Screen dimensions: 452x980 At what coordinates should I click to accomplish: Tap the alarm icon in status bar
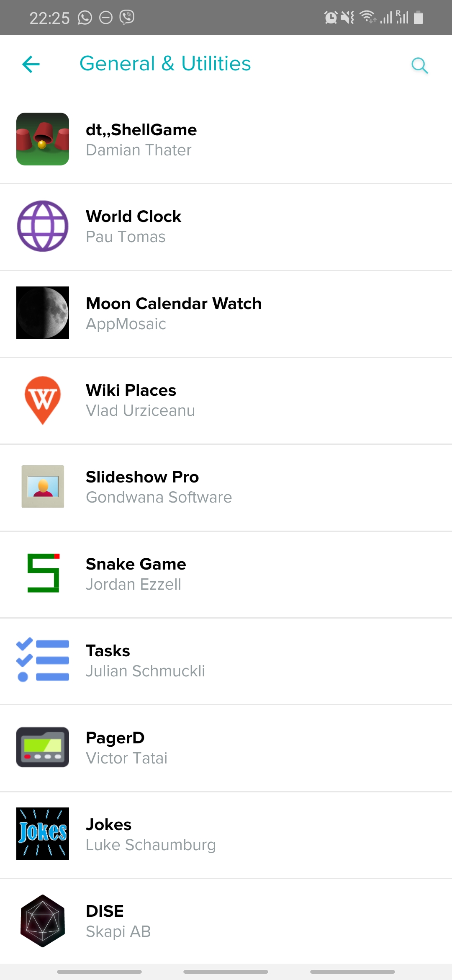pos(331,18)
